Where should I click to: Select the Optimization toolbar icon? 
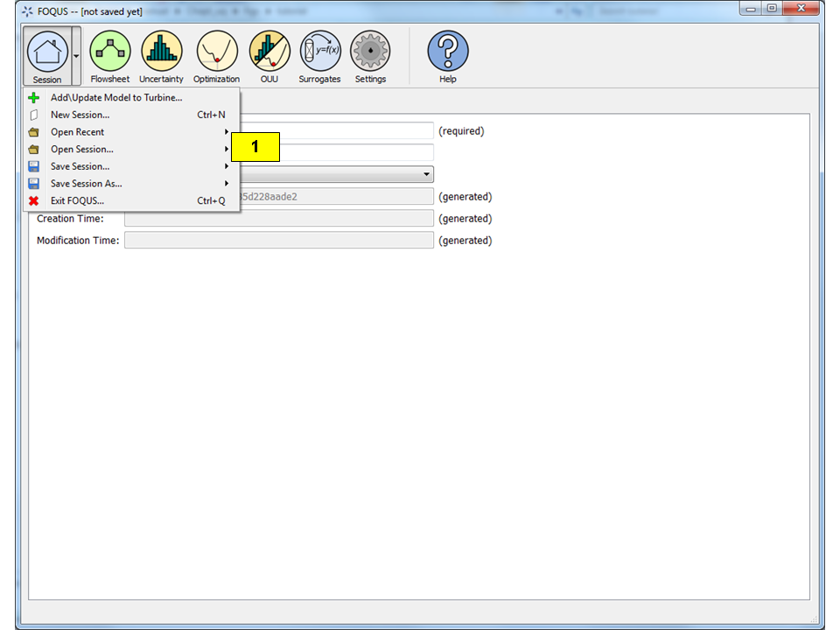(x=216, y=52)
